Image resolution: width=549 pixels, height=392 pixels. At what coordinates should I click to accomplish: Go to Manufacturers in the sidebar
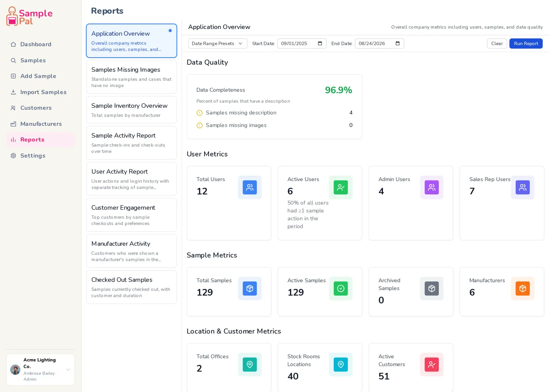[40, 124]
